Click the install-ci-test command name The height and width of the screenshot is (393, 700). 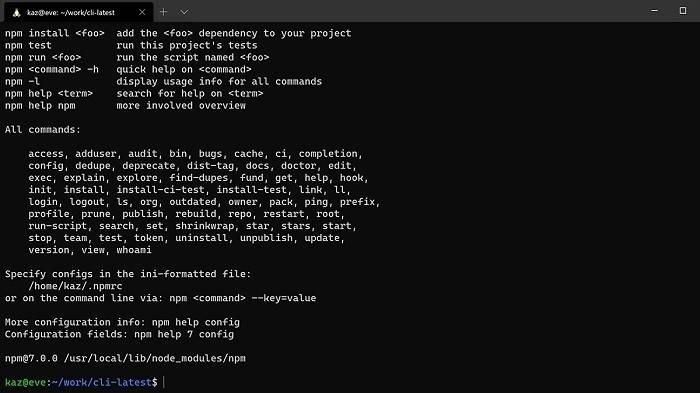point(160,189)
